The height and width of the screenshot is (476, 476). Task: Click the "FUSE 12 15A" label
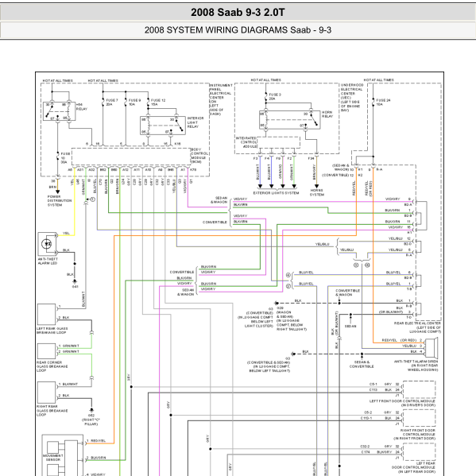(x=158, y=102)
